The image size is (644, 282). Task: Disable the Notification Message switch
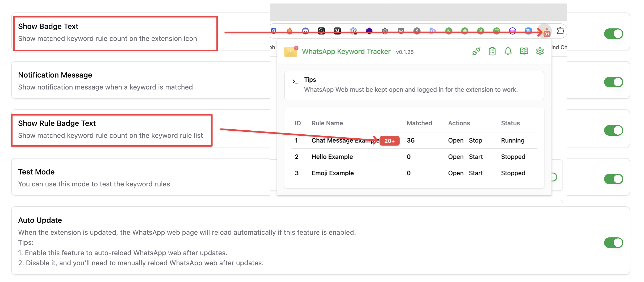[613, 82]
